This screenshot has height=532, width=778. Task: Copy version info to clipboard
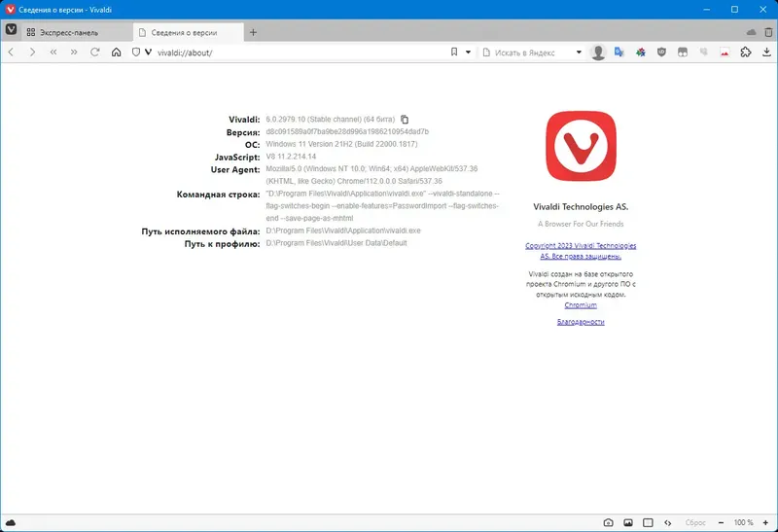(405, 120)
